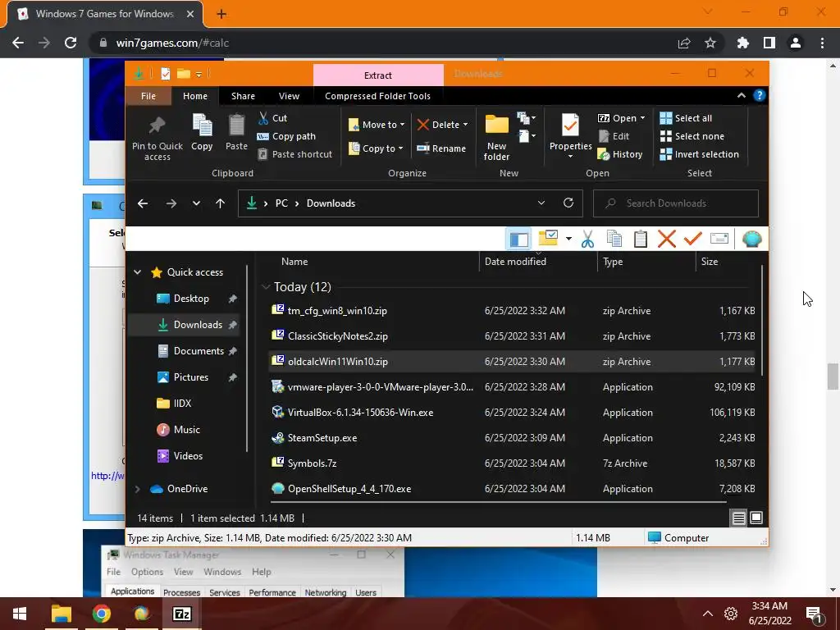Click Copy path in the ribbon
The image size is (840, 630).
286,136
